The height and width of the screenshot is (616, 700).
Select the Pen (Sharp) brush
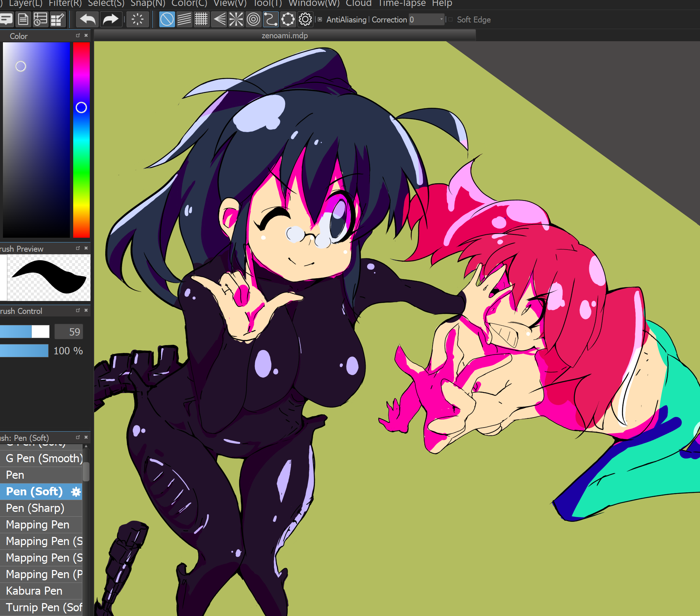pyautogui.click(x=41, y=508)
